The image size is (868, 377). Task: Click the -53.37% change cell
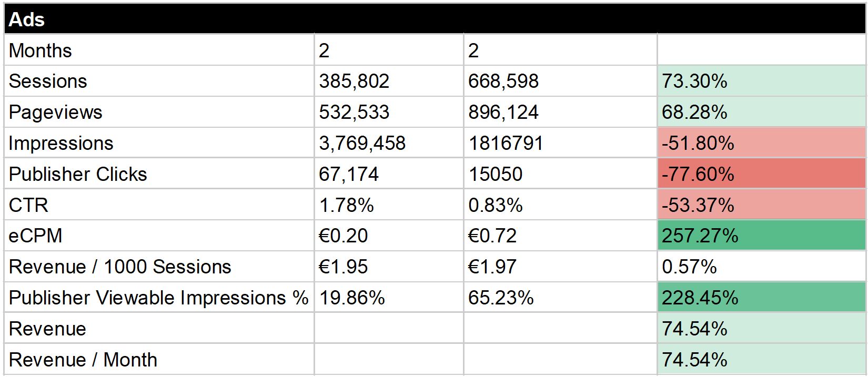tap(698, 206)
